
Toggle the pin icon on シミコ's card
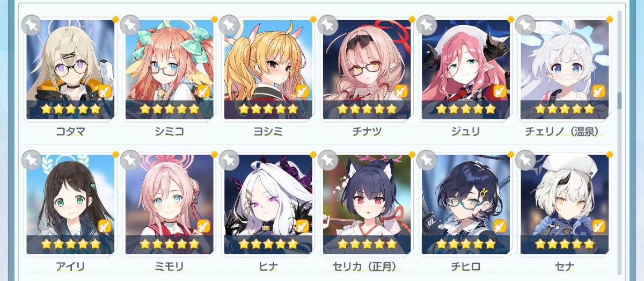[x=131, y=25]
